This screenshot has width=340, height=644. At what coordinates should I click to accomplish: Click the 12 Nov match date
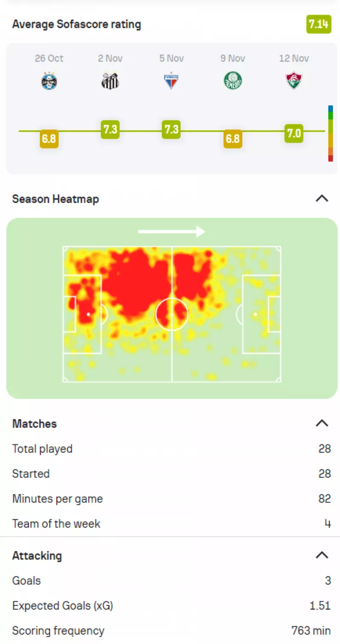(294, 58)
